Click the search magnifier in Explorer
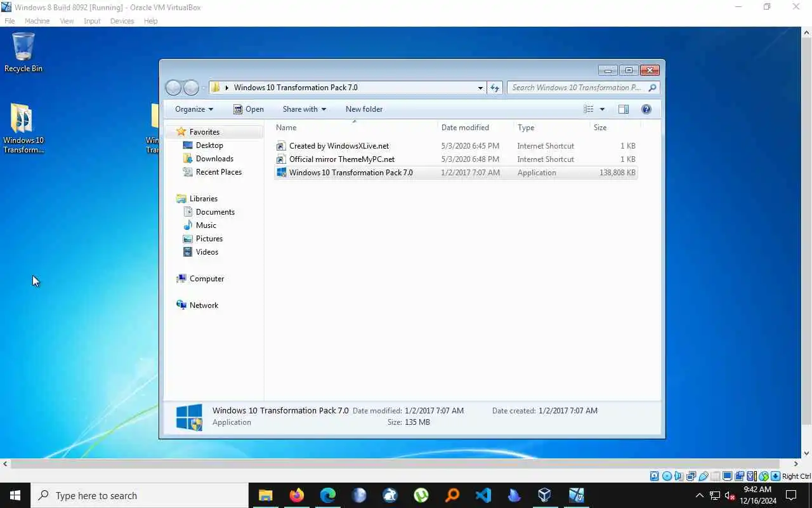Screen dimensions: 812x508 pos(652,88)
